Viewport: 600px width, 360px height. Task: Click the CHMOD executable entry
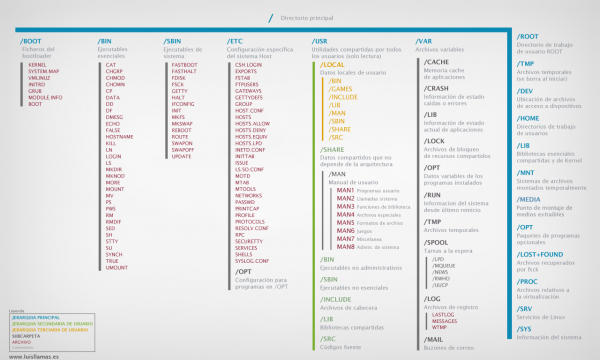point(115,78)
